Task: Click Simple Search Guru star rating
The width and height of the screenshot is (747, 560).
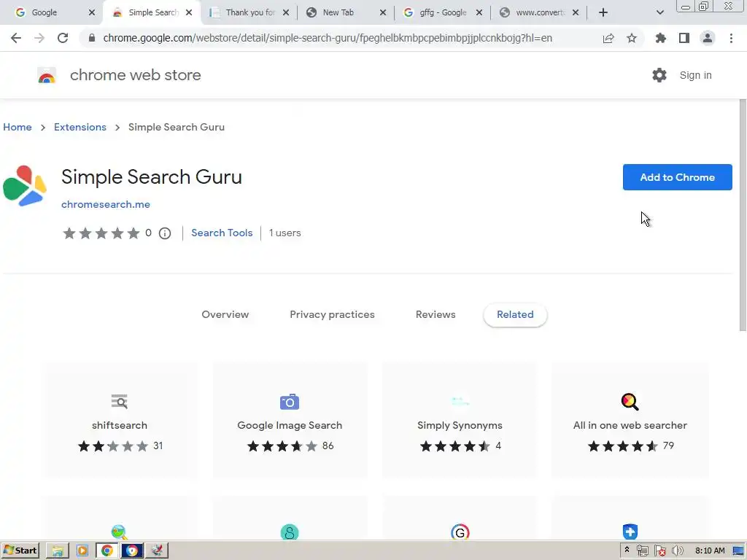Action: [101, 233]
